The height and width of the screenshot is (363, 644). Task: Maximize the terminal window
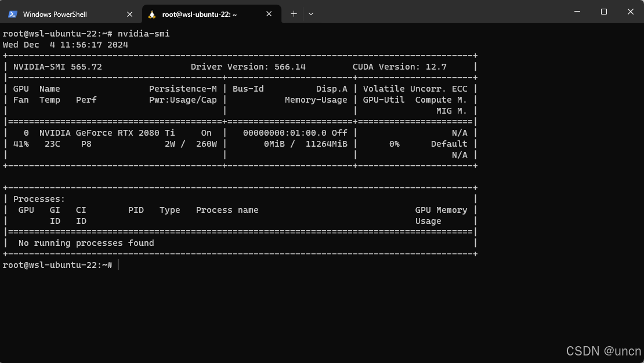[x=604, y=12]
